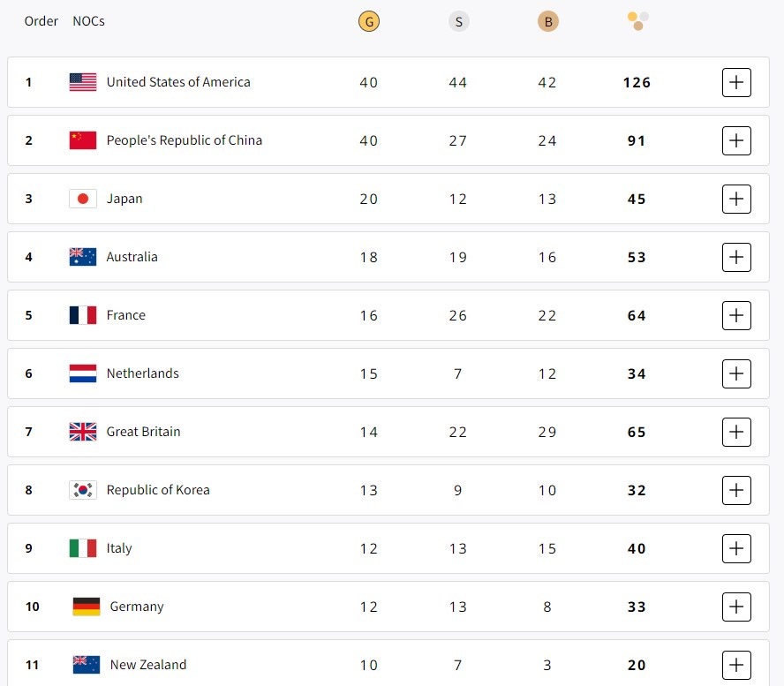This screenshot has height=686, width=784.
Task: Show details for France row
Action: [736, 315]
